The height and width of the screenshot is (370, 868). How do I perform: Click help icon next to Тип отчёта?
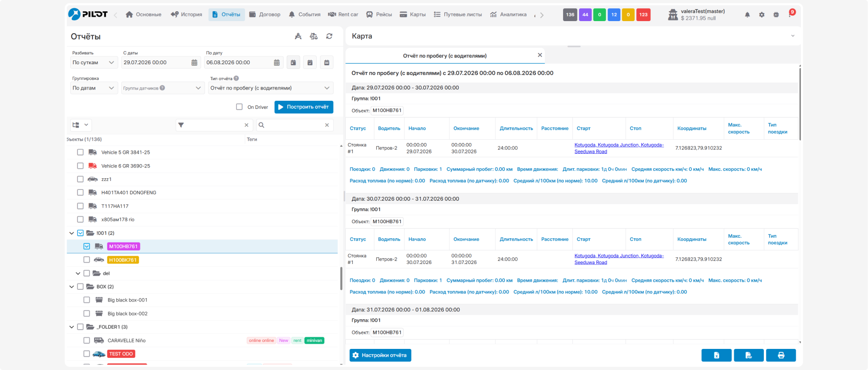[236, 78]
